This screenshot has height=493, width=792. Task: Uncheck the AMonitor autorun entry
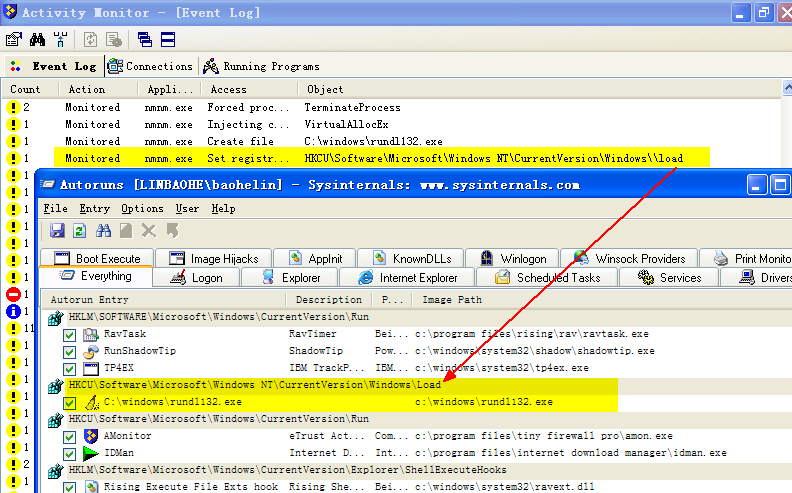coord(70,437)
